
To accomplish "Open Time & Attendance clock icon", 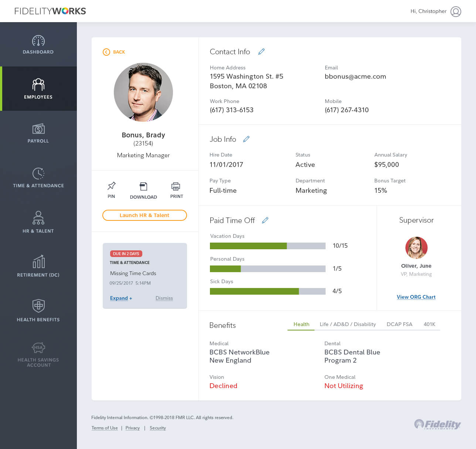I will point(38,174).
